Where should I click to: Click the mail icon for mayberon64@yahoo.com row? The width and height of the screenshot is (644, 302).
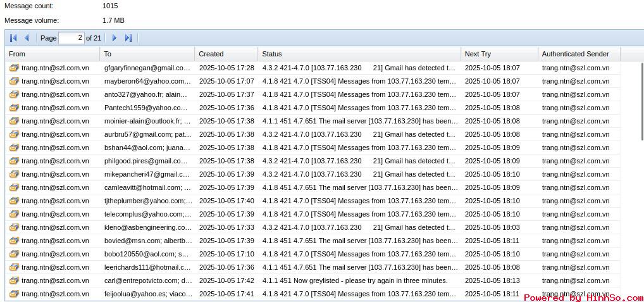click(14, 81)
